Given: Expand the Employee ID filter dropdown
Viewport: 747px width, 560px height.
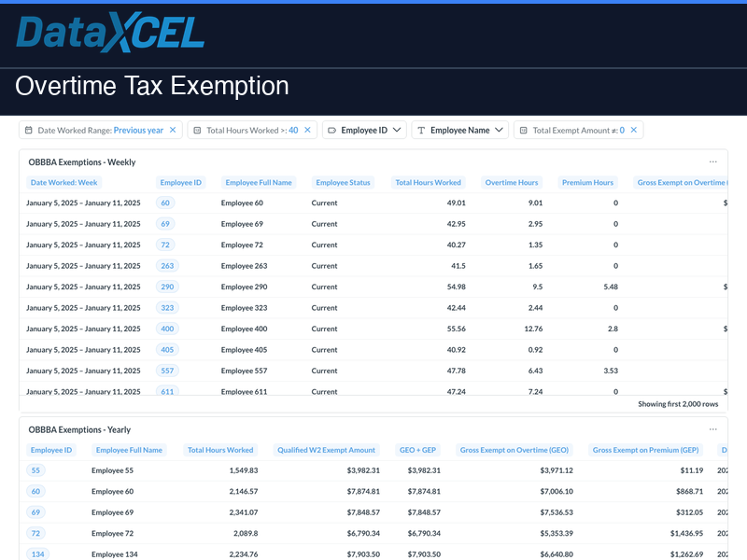Looking at the screenshot, I should (x=400, y=131).
